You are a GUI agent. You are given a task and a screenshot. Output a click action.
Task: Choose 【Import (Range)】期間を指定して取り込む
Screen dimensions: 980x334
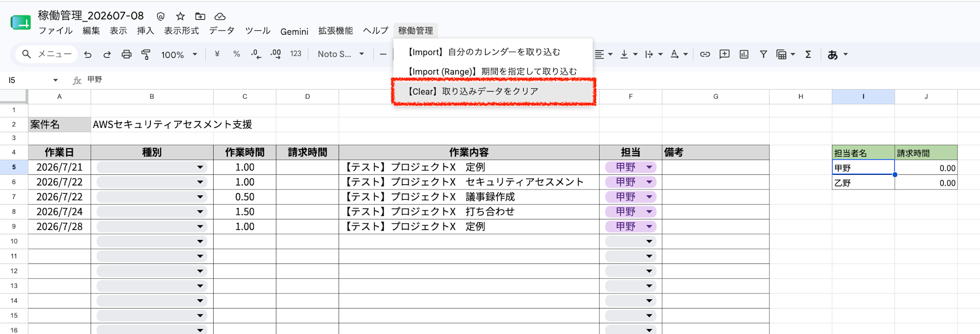coord(493,72)
